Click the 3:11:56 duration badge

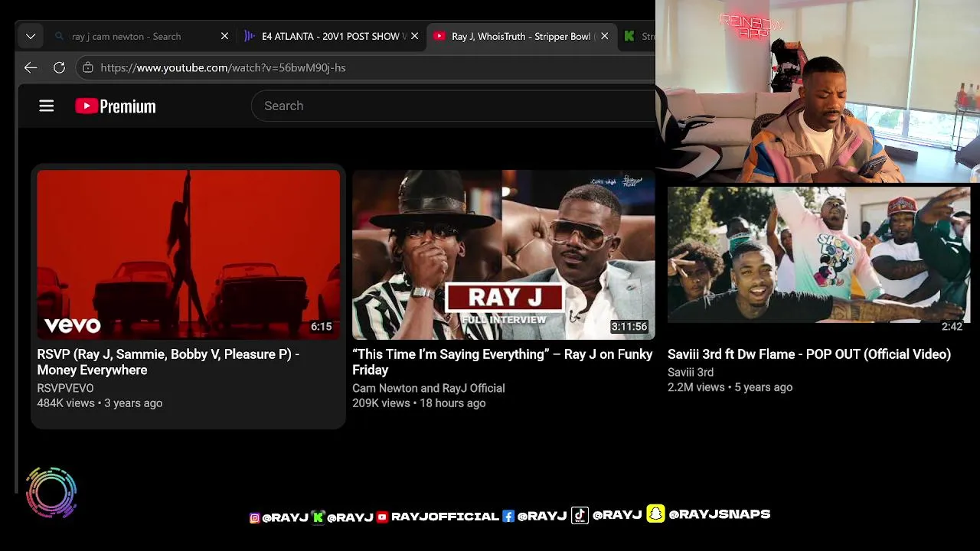pyautogui.click(x=629, y=327)
